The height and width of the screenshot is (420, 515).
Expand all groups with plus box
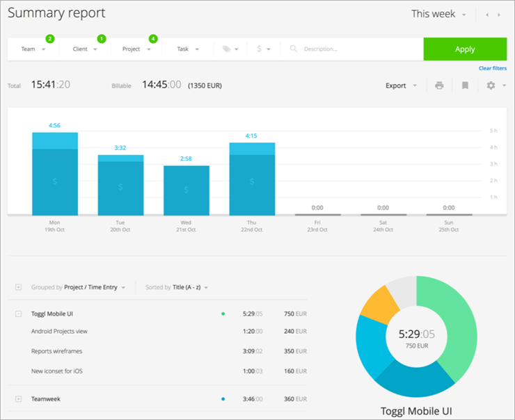pyautogui.click(x=18, y=287)
